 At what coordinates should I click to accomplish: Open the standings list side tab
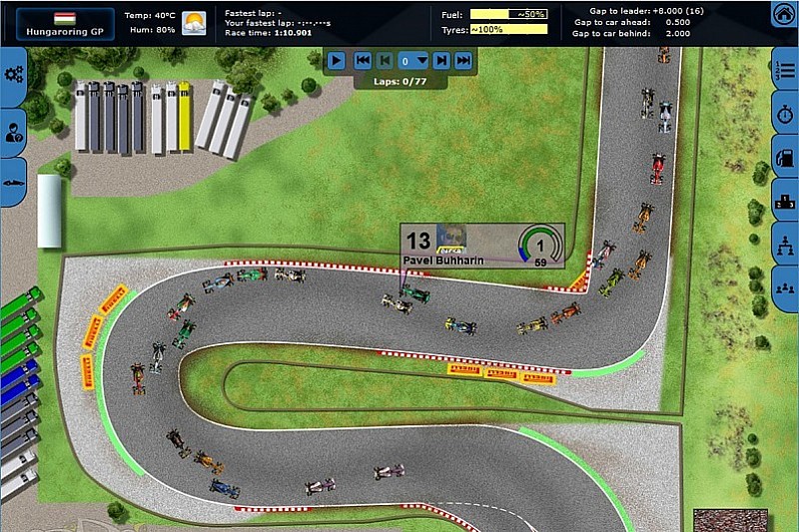[x=785, y=70]
